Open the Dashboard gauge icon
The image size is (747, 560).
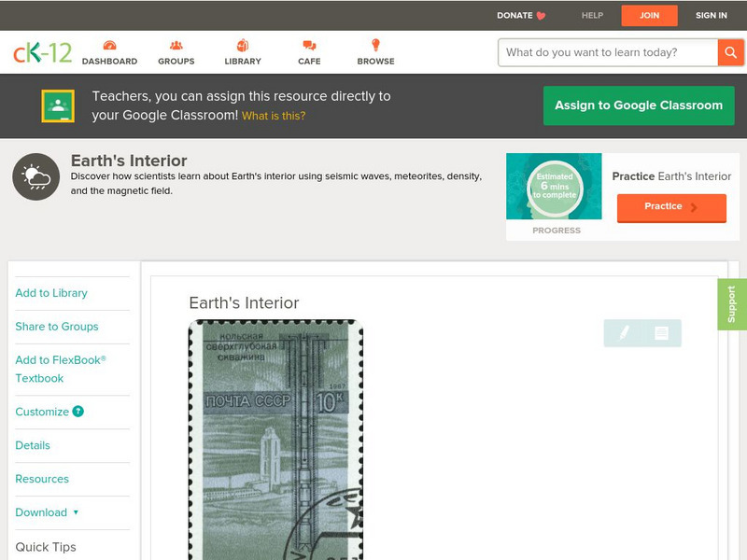coord(109,45)
